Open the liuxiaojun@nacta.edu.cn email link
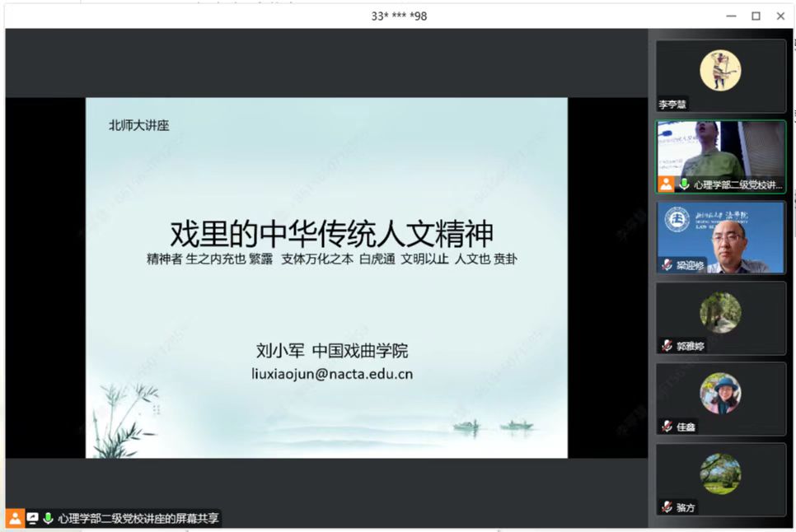 coord(332,374)
